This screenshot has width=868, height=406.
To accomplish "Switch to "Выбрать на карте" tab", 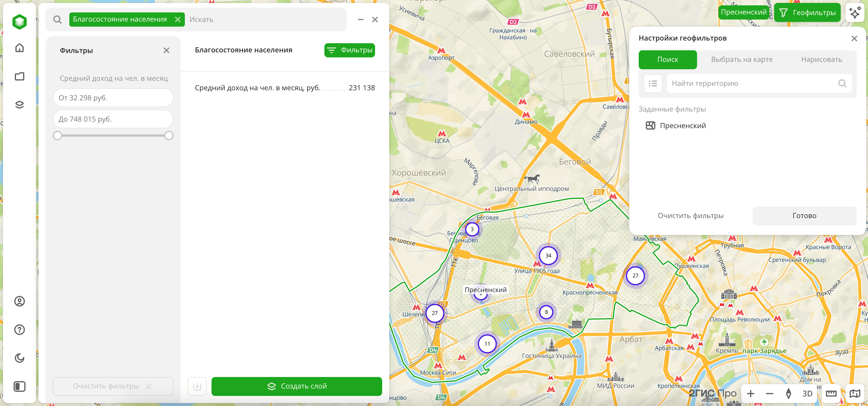I will tap(742, 59).
